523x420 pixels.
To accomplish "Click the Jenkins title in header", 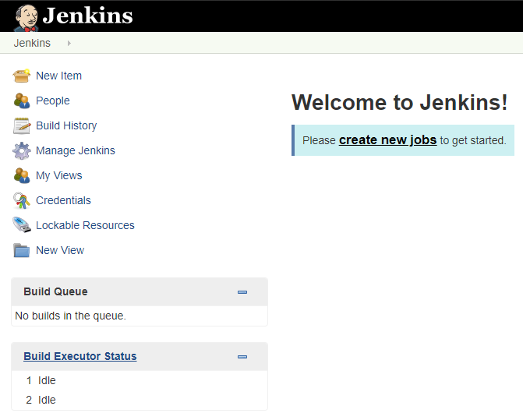I will [88, 16].
